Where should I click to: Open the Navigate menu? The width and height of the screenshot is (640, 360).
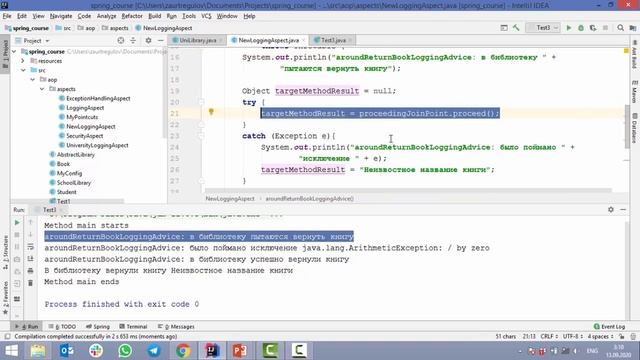click(61, 16)
